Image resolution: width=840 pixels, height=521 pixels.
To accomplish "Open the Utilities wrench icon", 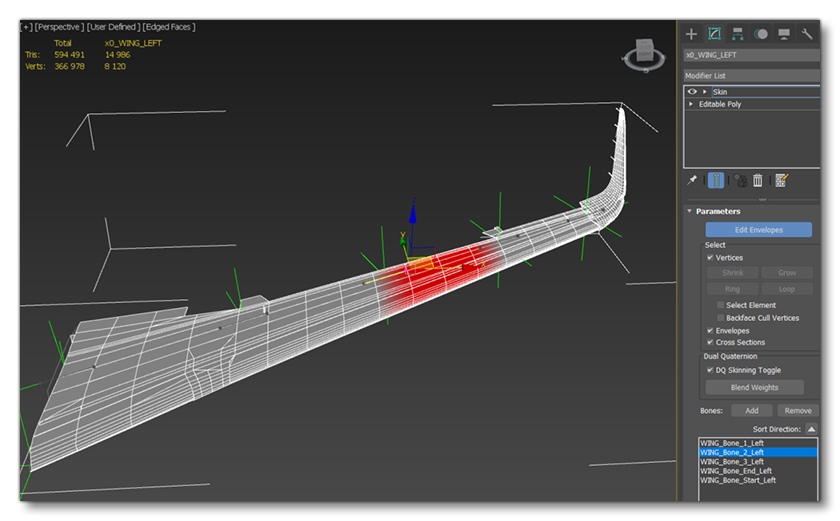I will click(808, 34).
